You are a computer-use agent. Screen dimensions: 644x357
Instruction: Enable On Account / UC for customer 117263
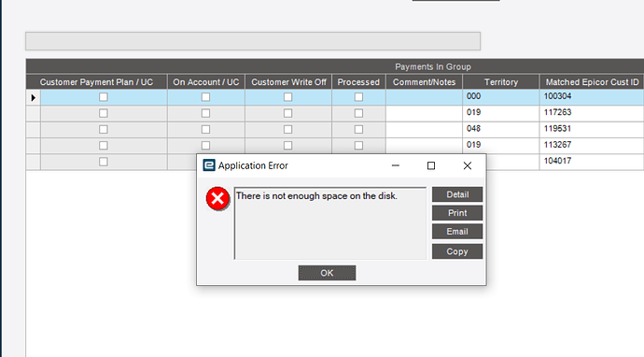coord(205,113)
